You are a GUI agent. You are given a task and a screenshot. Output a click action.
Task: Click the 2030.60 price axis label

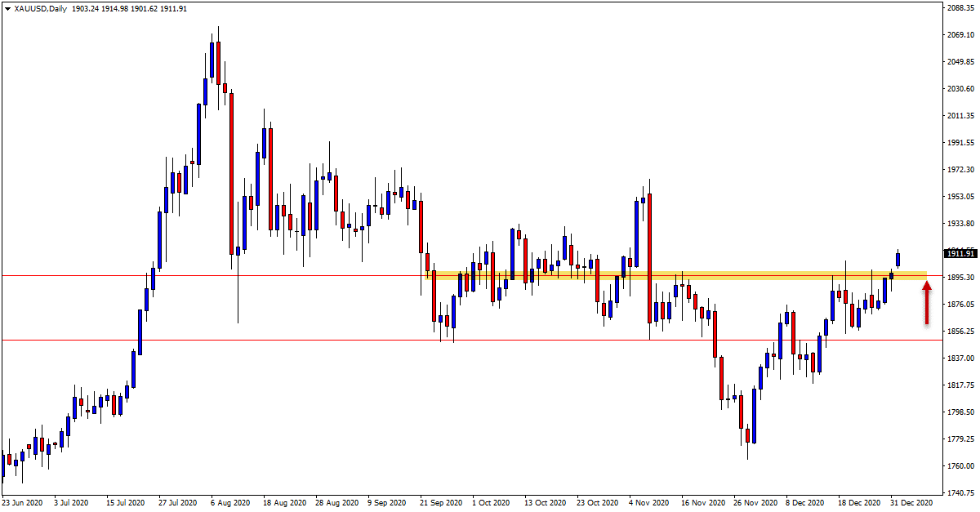tap(960, 89)
